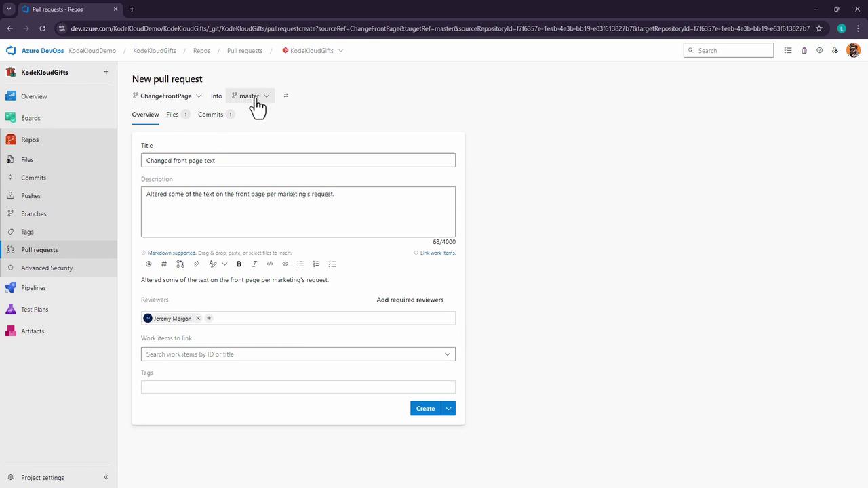
Task: Open Project settings
Action: (x=43, y=477)
